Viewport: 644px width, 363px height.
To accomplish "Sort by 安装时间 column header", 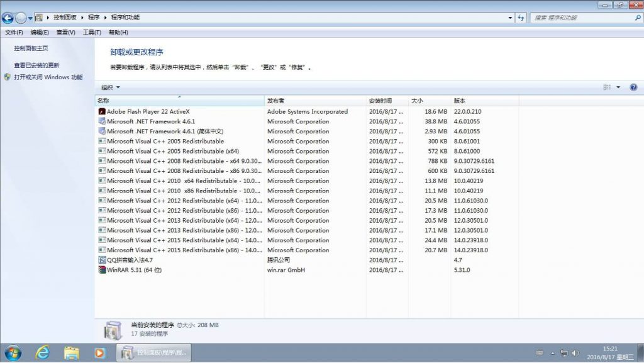I will pos(387,101).
